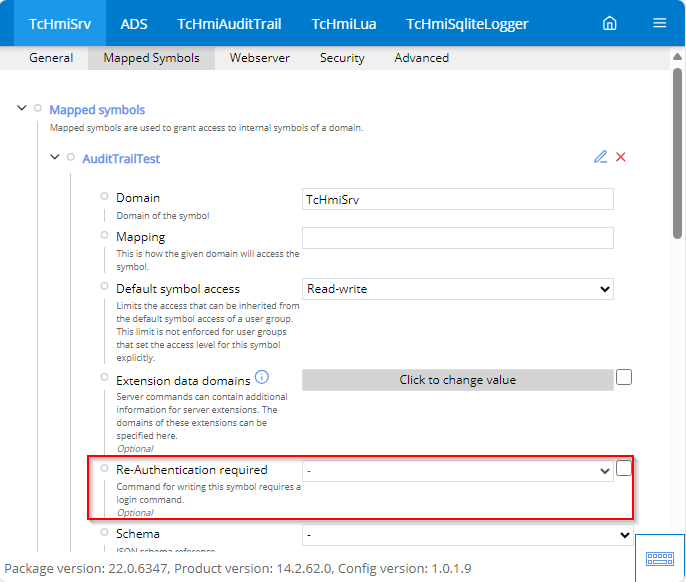This screenshot has height=582, width=686.
Task: Click the 'Domain of the symbol' description
Action: coord(163,216)
